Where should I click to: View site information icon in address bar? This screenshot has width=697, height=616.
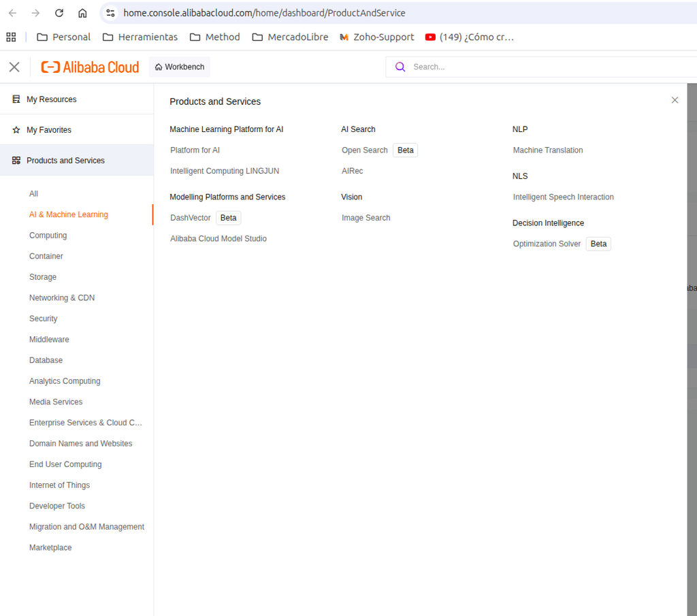(x=110, y=13)
